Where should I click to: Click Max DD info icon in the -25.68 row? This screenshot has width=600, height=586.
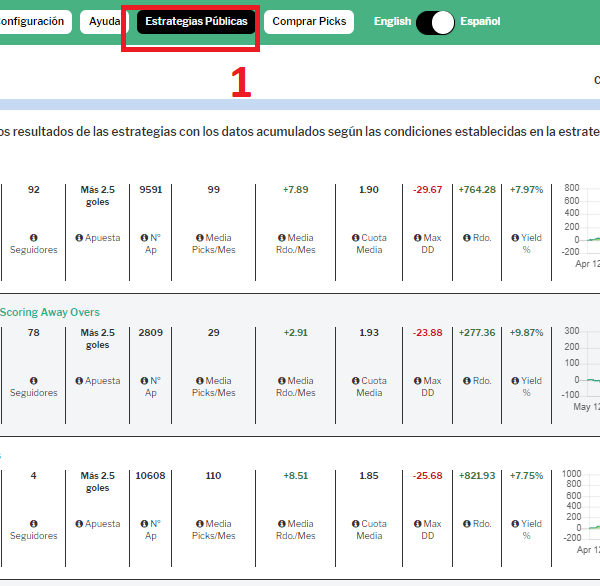click(417, 524)
